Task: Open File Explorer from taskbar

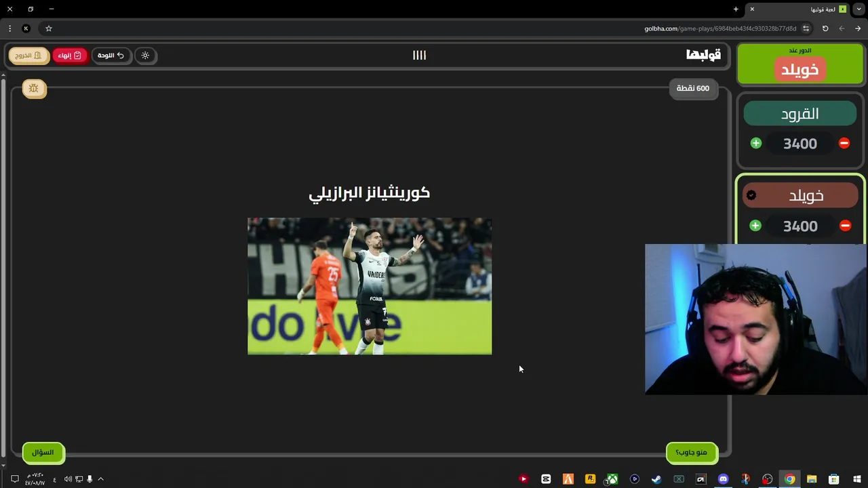Action: pyautogui.click(x=812, y=479)
